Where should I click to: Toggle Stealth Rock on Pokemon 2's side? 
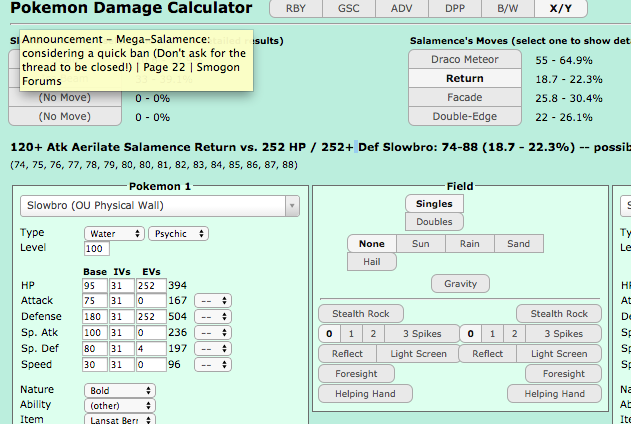coord(559,314)
